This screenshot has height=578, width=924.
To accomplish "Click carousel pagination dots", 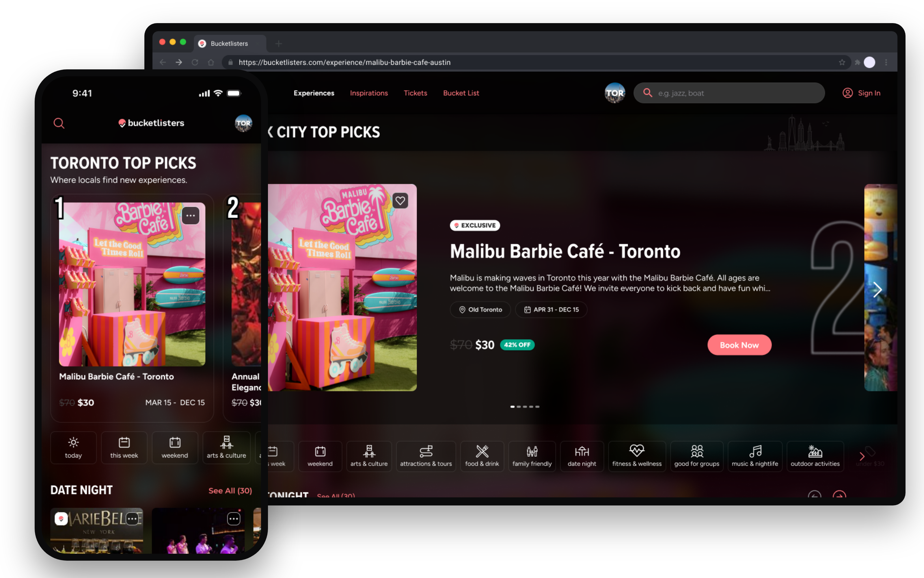I will (x=525, y=406).
